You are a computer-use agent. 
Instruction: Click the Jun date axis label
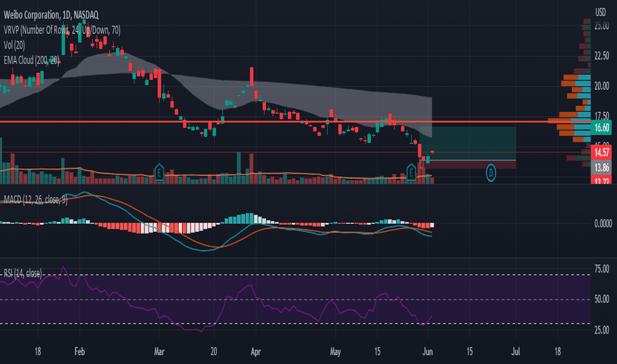428,351
